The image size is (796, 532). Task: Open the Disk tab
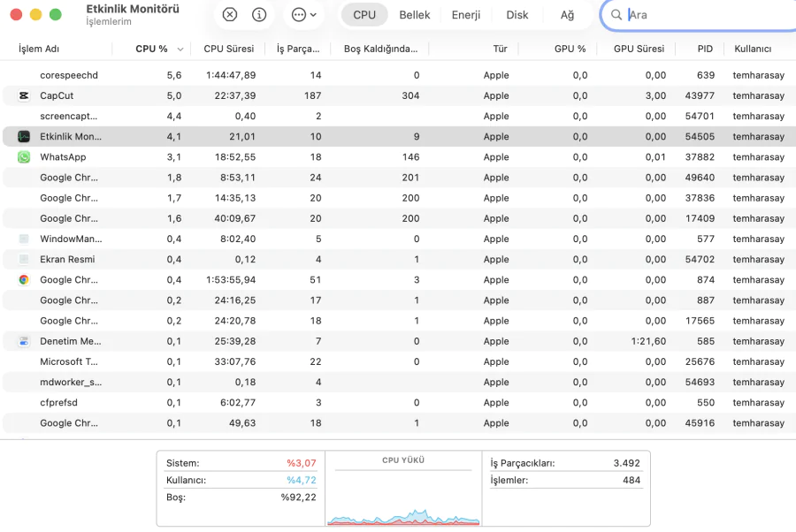517,15
